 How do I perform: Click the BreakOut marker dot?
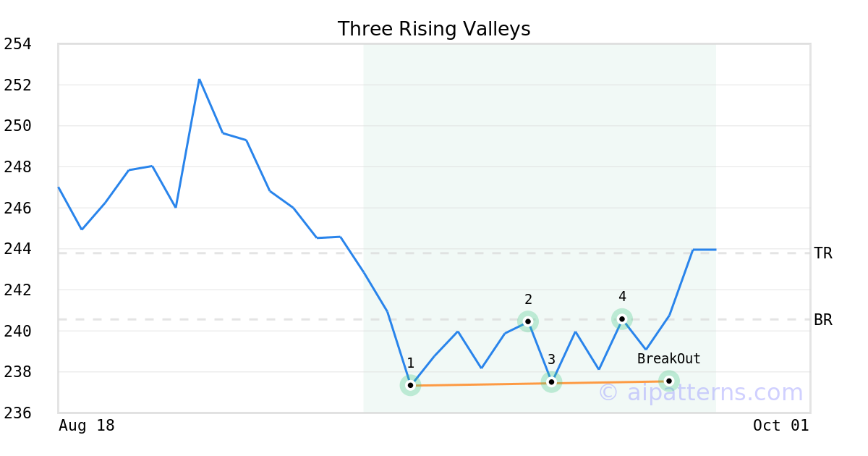(x=669, y=381)
